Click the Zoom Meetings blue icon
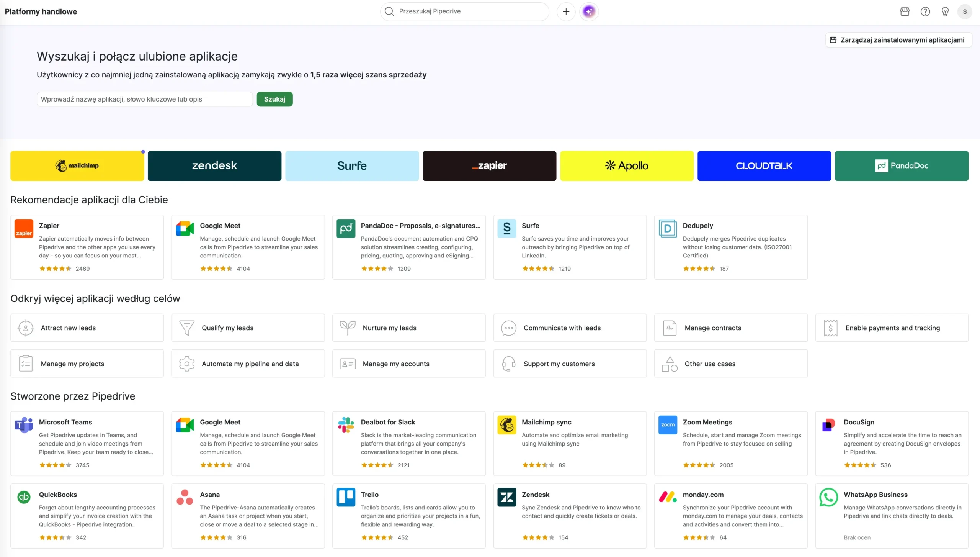Image resolution: width=980 pixels, height=557 pixels. (668, 425)
